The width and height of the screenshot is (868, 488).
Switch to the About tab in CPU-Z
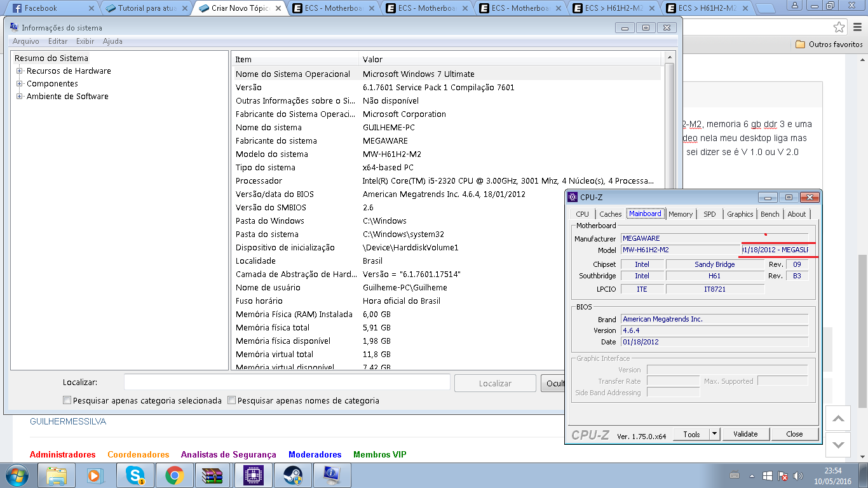pos(797,214)
